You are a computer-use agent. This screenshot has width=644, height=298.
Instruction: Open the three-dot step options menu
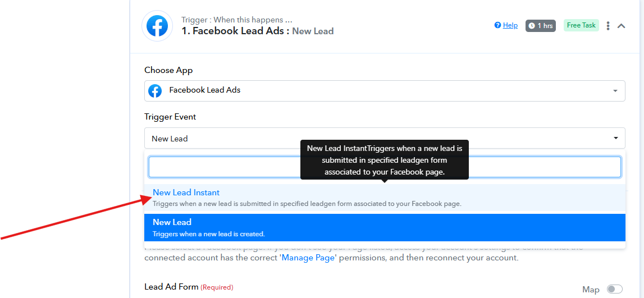[608, 26]
